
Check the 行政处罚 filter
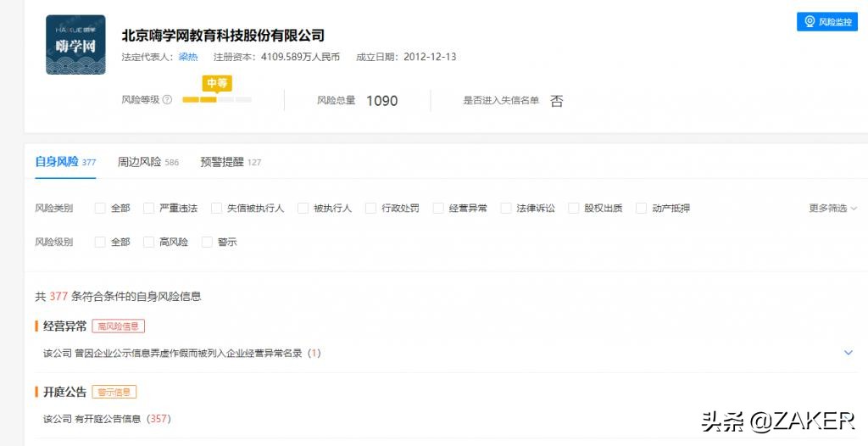pos(371,209)
